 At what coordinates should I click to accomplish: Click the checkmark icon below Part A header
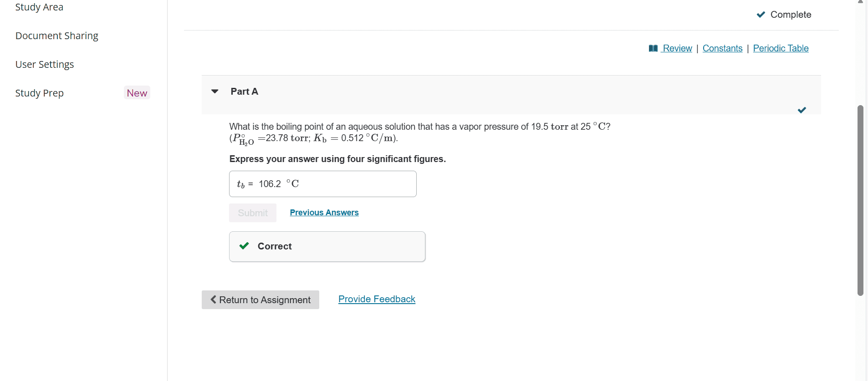point(802,110)
